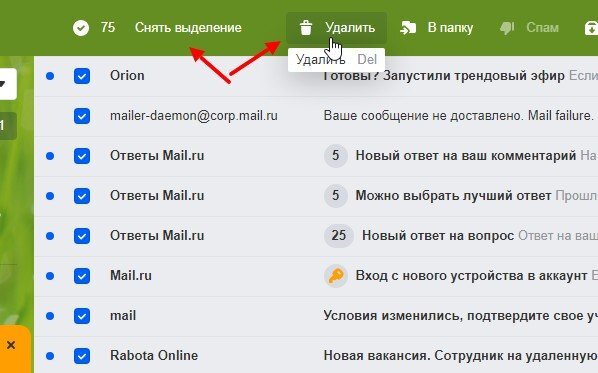The height and width of the screenshot is (373, 598).
Task: Toggle unread dot on Orion message
Action: [x=50, y=76]
